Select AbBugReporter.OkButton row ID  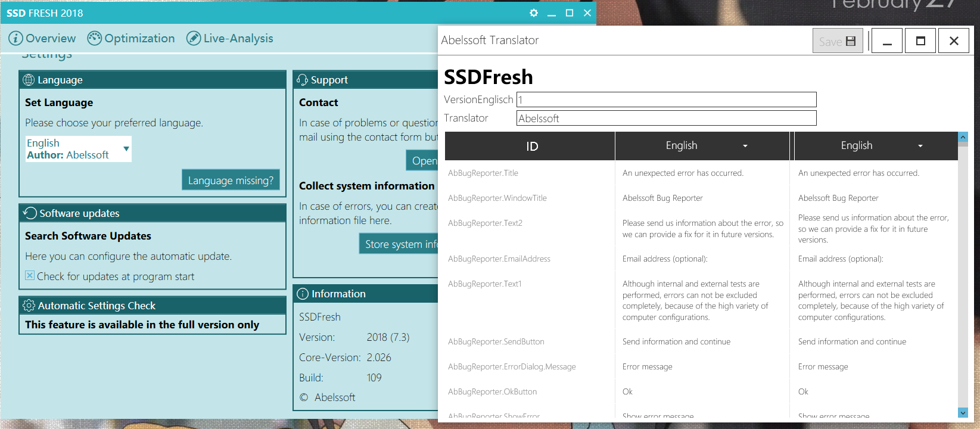493,392
